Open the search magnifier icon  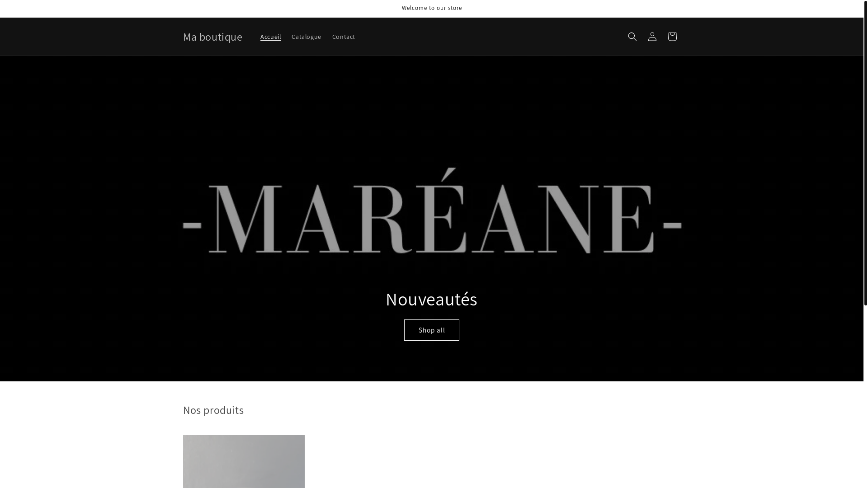[632, 37]
